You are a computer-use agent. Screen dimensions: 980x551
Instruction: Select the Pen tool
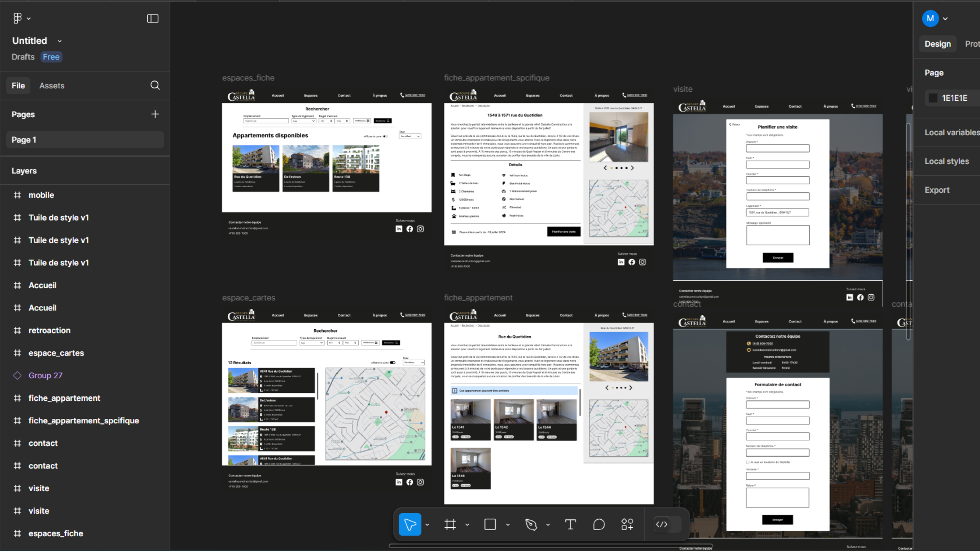[531, 524]
